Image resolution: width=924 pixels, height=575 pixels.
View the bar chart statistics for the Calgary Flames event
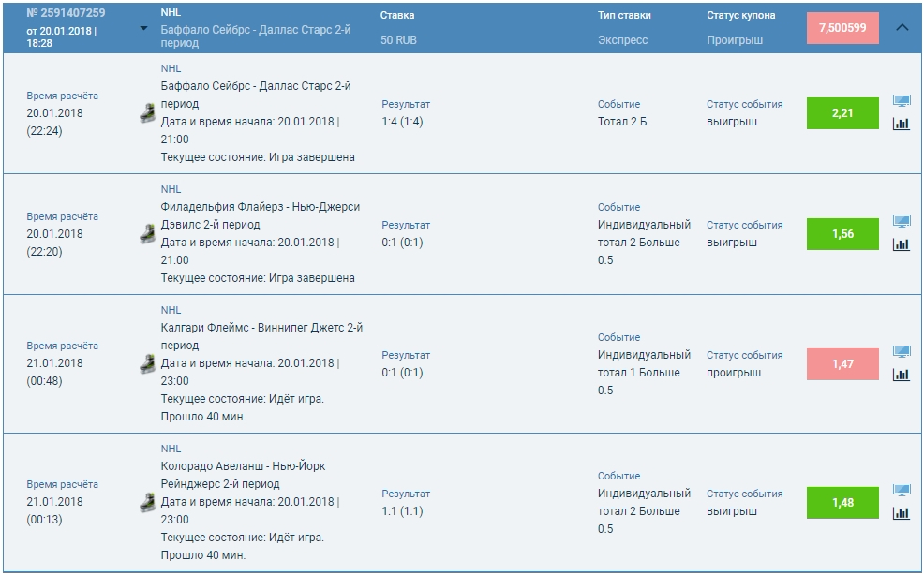(901, 375)
